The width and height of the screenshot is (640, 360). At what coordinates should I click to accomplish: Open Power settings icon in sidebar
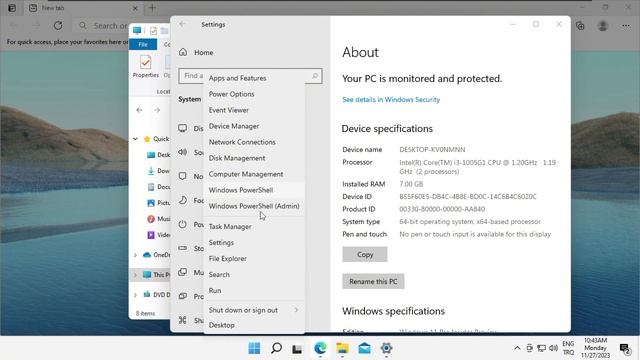coord(182,224)
